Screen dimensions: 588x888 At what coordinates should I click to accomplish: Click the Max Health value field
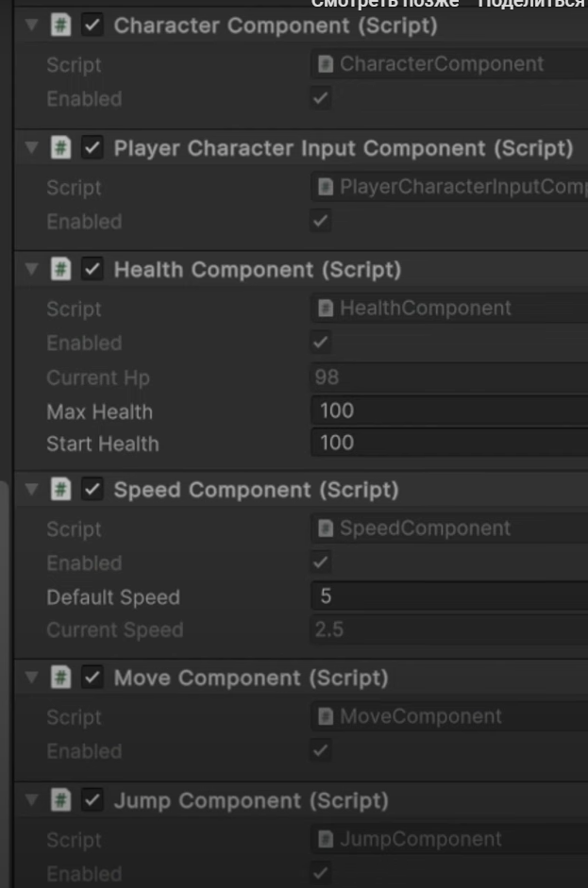click(x=449, y=410)
